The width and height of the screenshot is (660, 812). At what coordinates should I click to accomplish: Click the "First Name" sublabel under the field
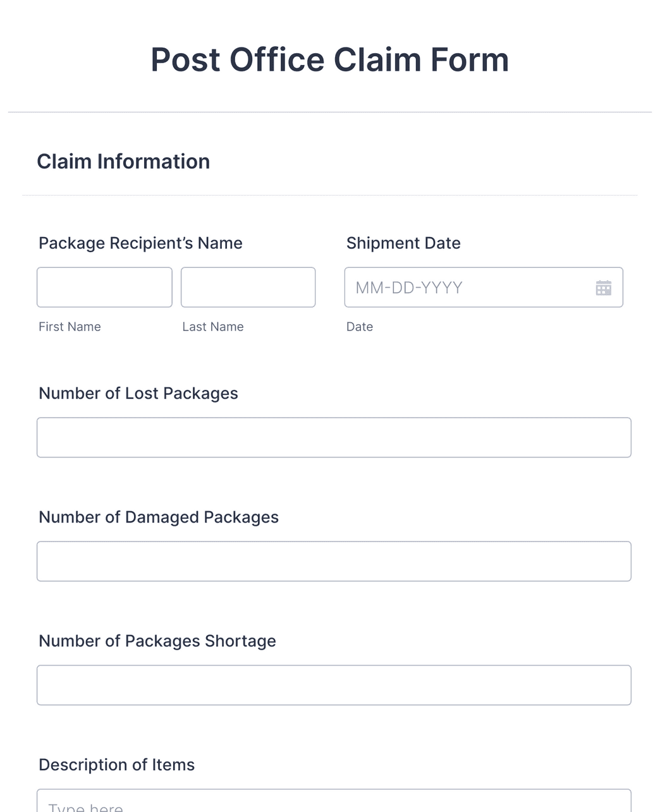click(x=70, y=327)
